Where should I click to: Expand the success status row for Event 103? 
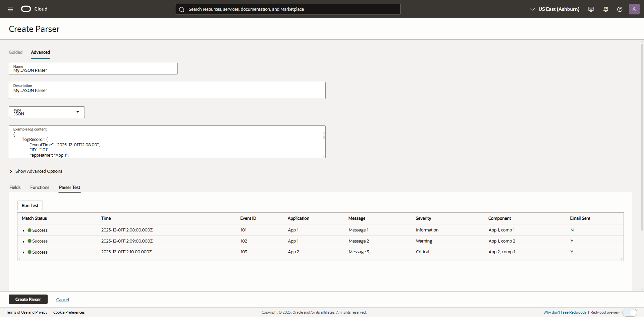pyautogui.click(x=23, y=252)
